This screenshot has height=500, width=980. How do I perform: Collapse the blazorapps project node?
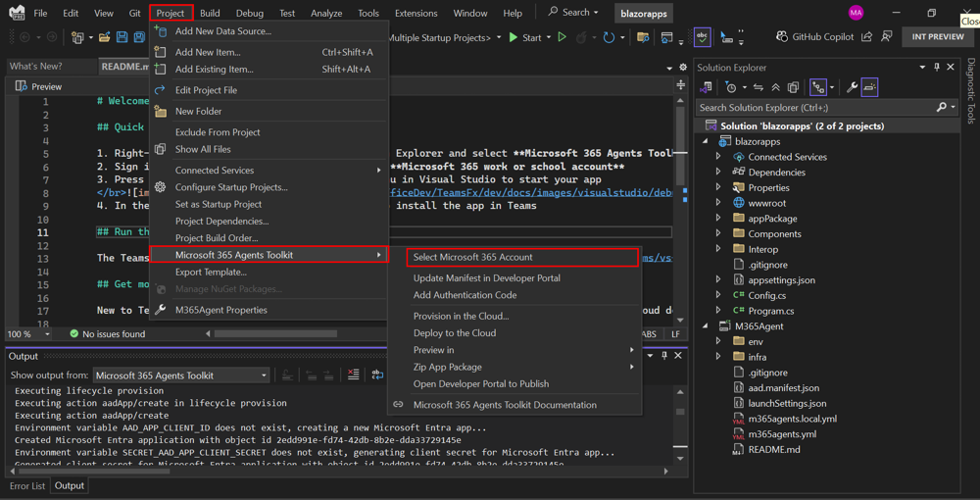(x=706, y=142)
